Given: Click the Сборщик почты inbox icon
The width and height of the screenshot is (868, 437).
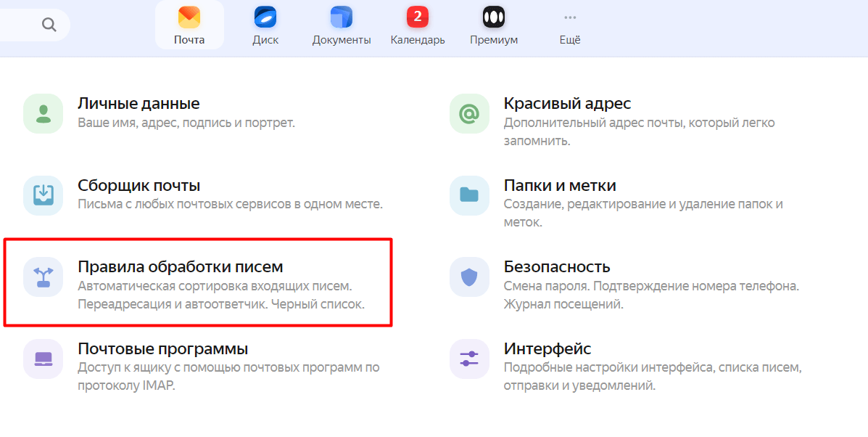Looking at the screenshot, I should coord(44,195).
